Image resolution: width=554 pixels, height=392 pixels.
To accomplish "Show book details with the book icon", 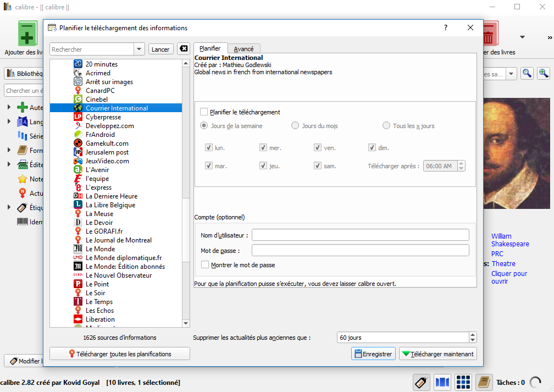I will [x=483, y=382].
